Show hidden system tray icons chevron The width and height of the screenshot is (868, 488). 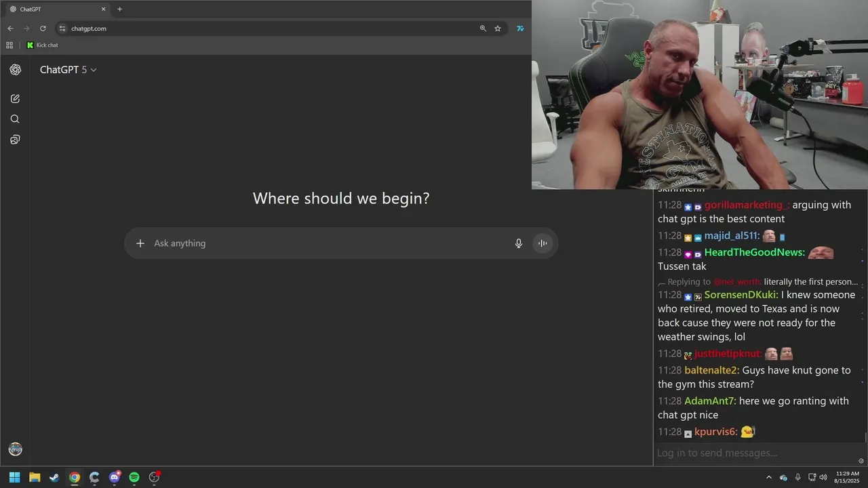(x=768, y=477)
